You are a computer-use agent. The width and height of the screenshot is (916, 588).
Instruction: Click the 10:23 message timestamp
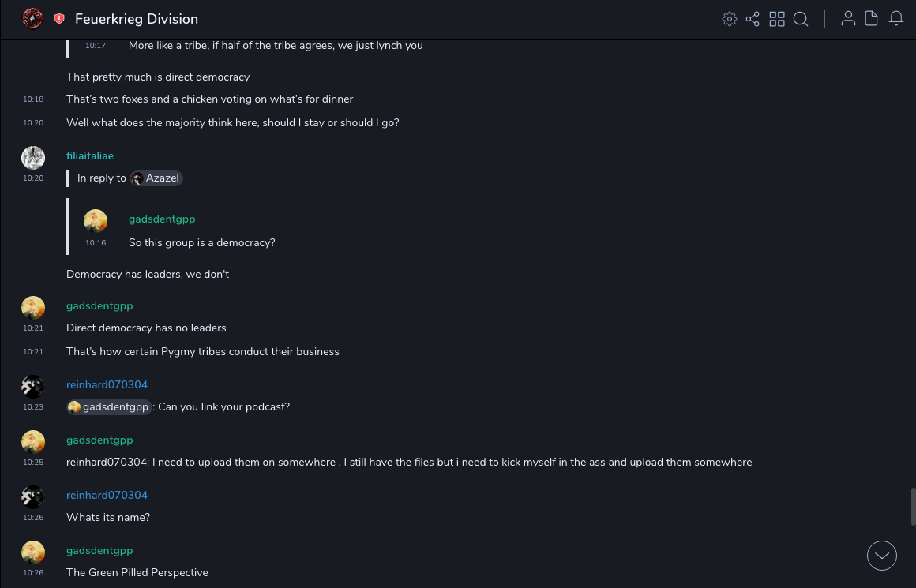[33, 407]
